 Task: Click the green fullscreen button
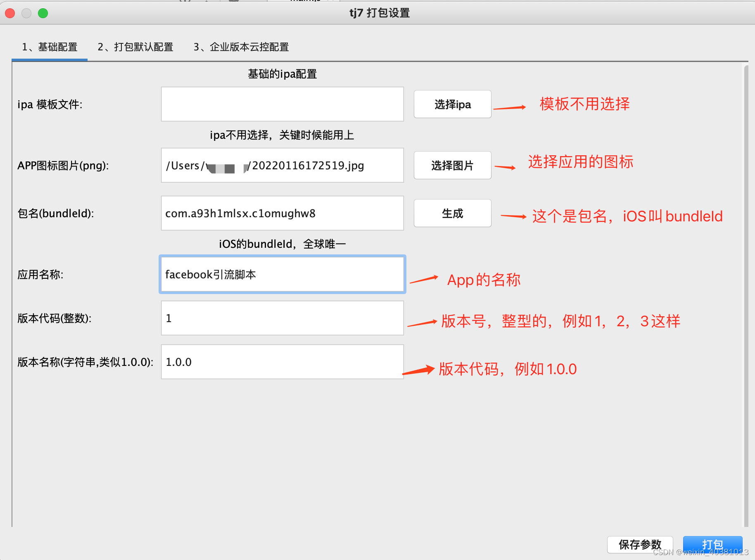click(x=43, y=13)
